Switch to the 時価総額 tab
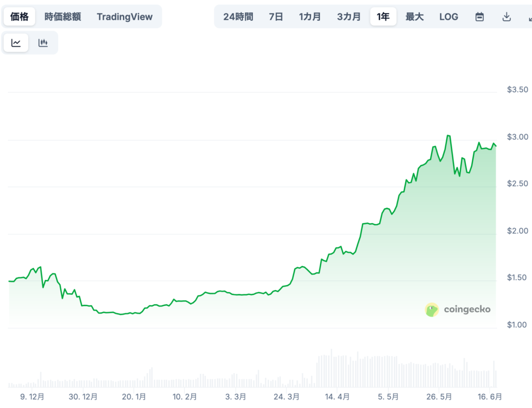Screen dimensions: 532x408 tap(63, 17)
